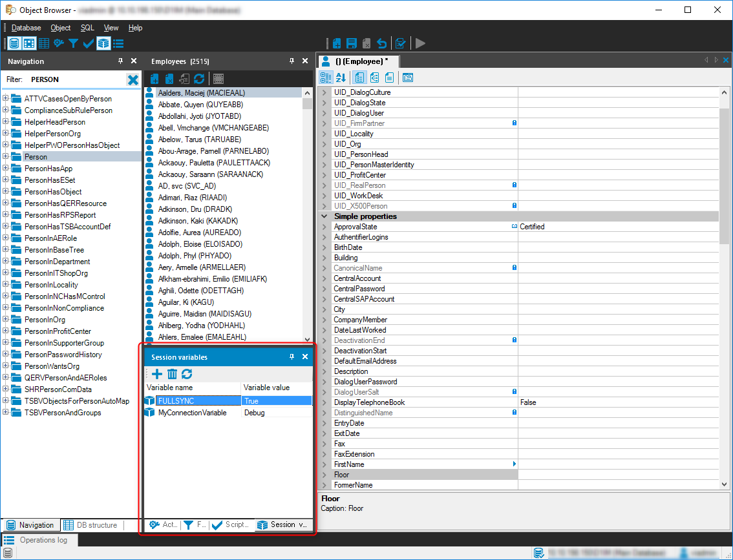Refresh the session variables list

point(187,373)
